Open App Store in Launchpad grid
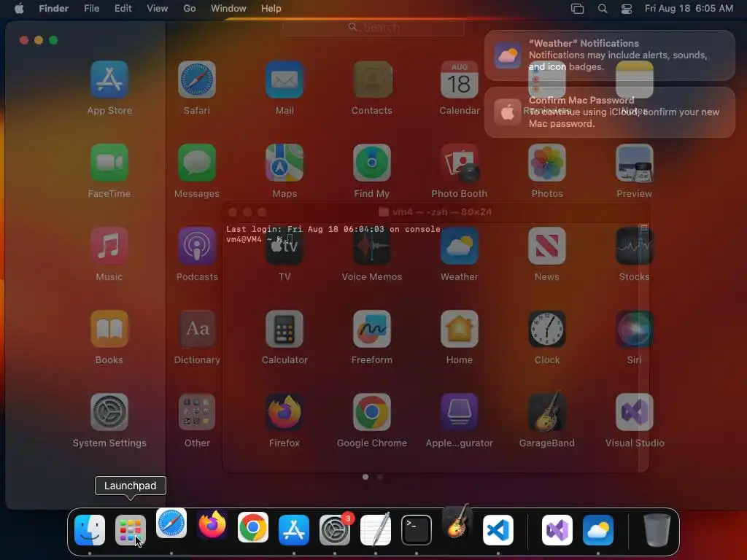 click(109, 79)
